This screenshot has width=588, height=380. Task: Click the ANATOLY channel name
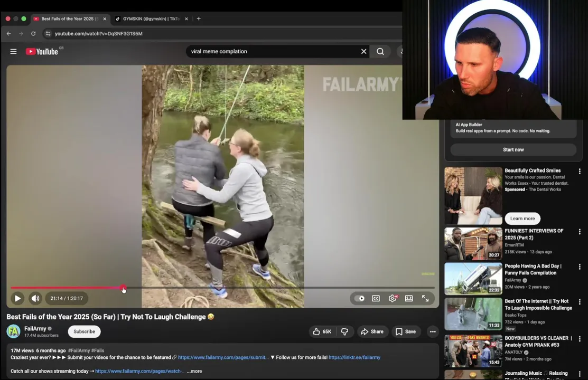pos(514,352)
